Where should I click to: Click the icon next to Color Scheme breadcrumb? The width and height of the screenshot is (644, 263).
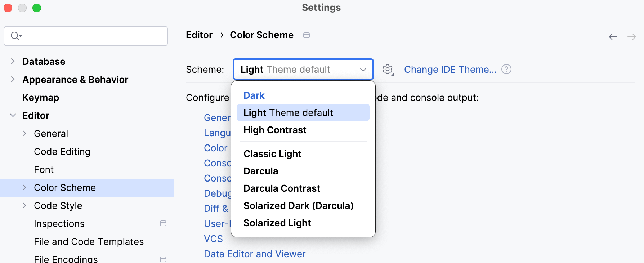pos(307,35)
